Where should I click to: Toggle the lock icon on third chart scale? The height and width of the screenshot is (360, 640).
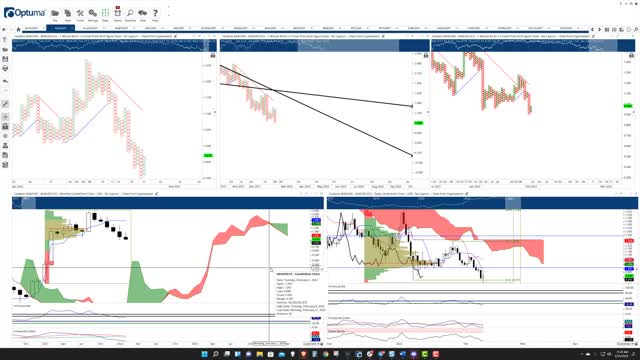(x=631, y=55)
